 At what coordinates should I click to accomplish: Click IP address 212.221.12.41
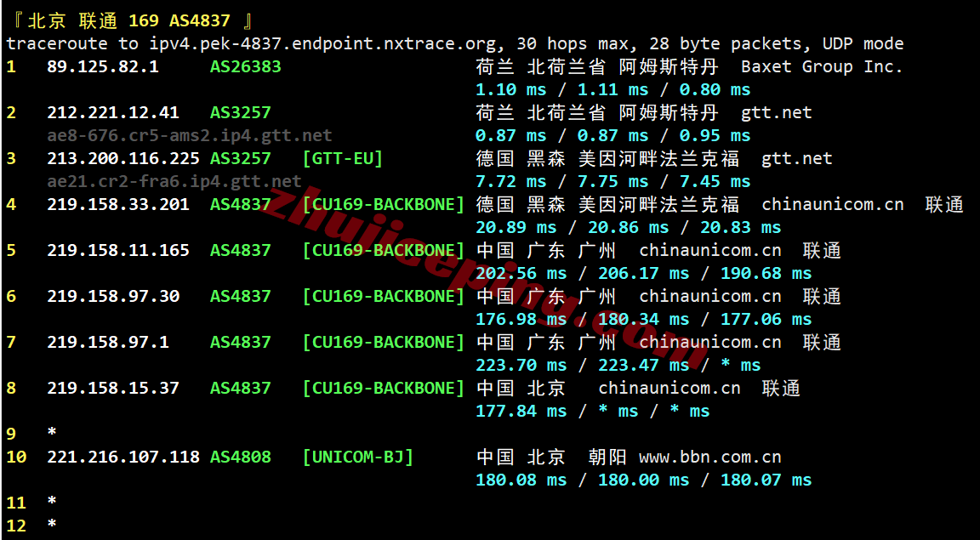click(112, 112)
